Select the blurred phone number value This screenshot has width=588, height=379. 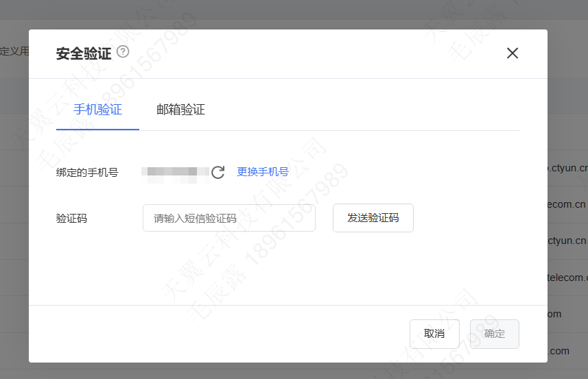point(175,175)
